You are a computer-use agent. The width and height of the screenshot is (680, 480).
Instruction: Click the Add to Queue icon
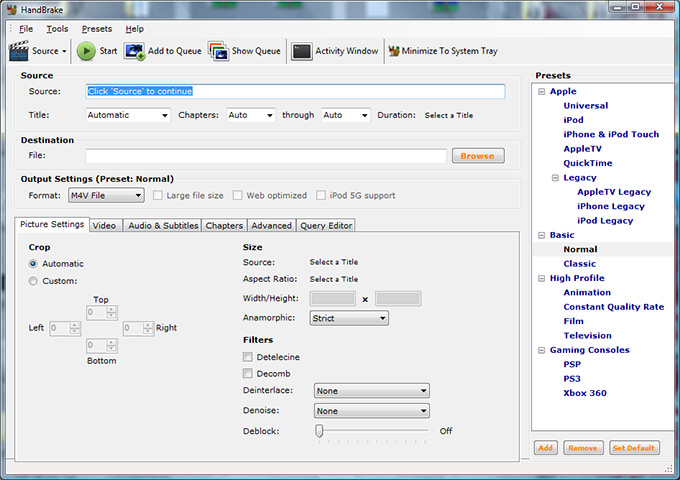[135, 51]
